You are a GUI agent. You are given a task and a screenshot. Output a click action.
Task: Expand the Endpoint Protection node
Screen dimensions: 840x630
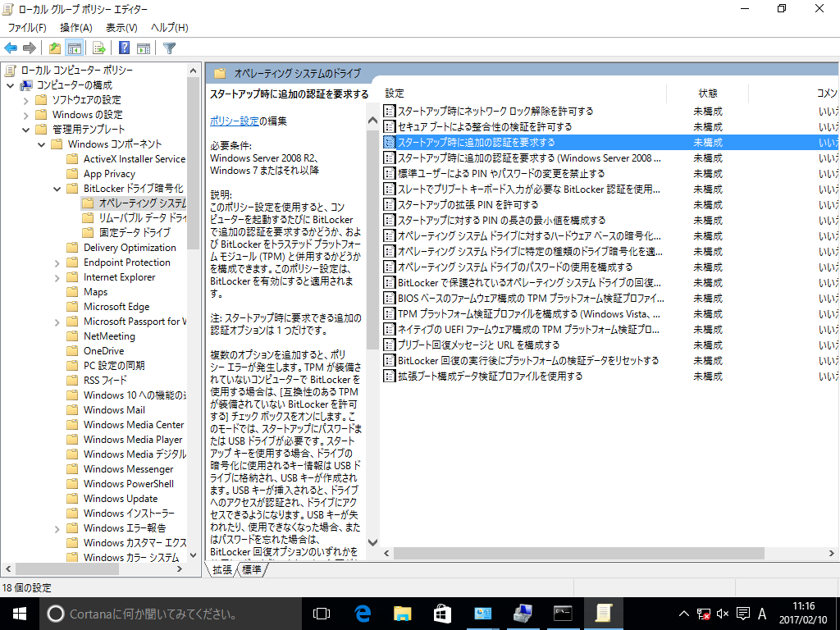[57, 262]
